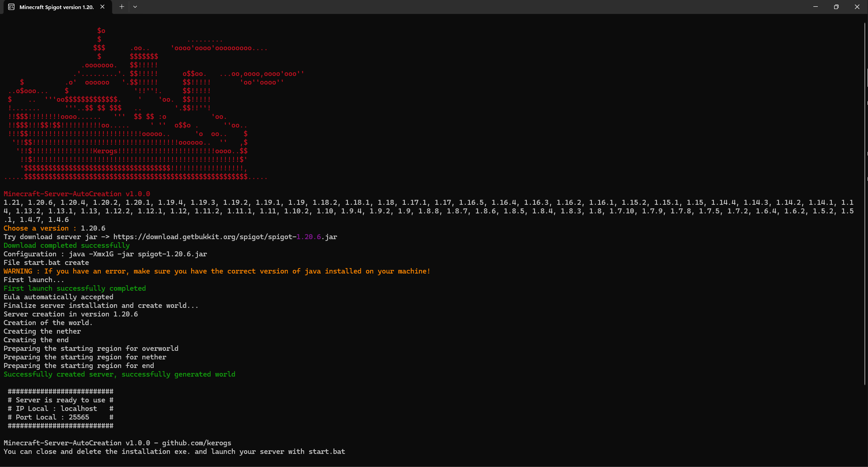Click 'Preparing the starting region for nether'

point(85,357)
